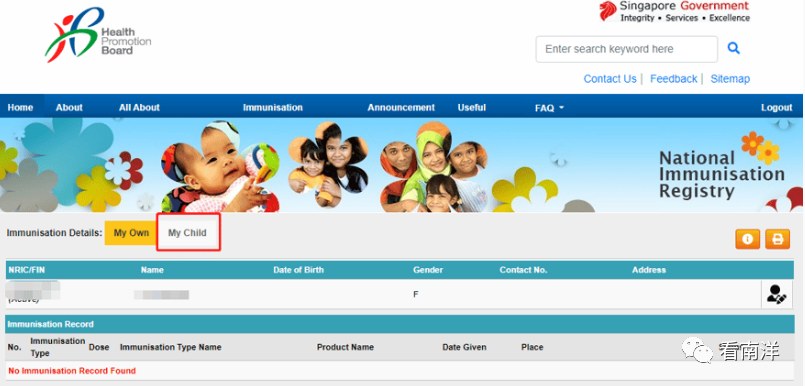Open the Home menu item
This screenshot has height=386, width=805.
click(21, 107)
